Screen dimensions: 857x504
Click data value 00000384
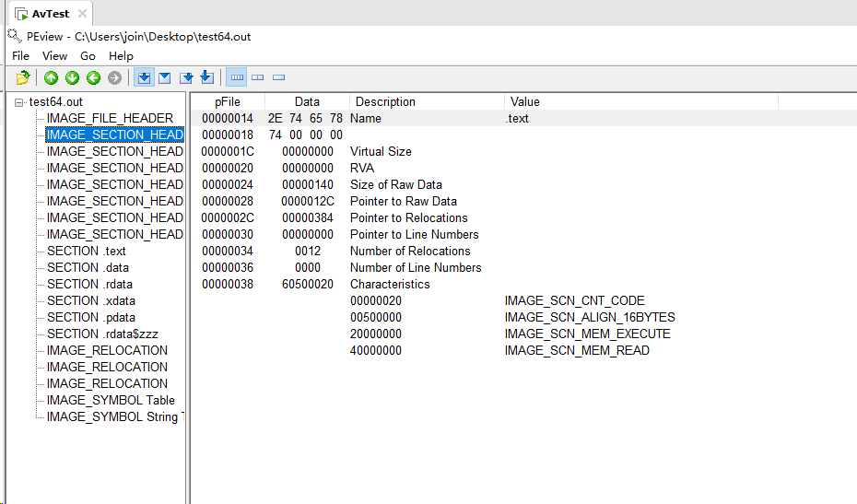click(x=308, y=217)
